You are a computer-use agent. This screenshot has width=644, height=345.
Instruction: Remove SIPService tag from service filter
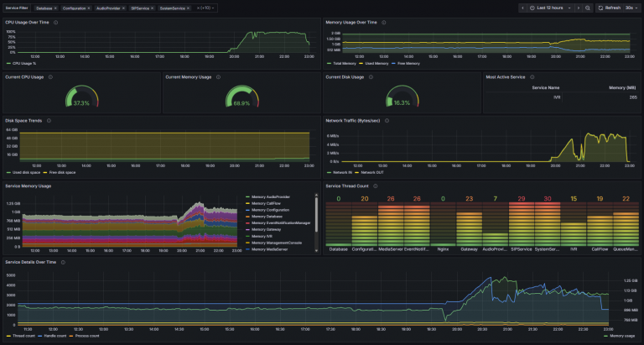[x=153, y=8]
